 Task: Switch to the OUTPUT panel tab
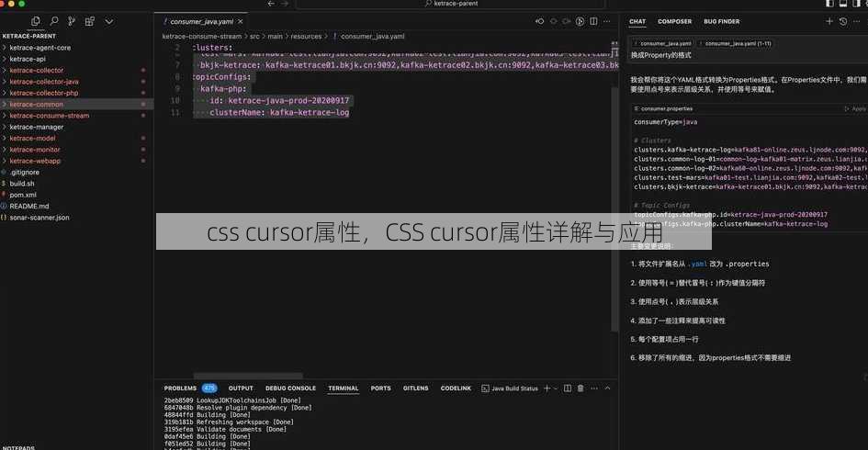pos(241,388)
